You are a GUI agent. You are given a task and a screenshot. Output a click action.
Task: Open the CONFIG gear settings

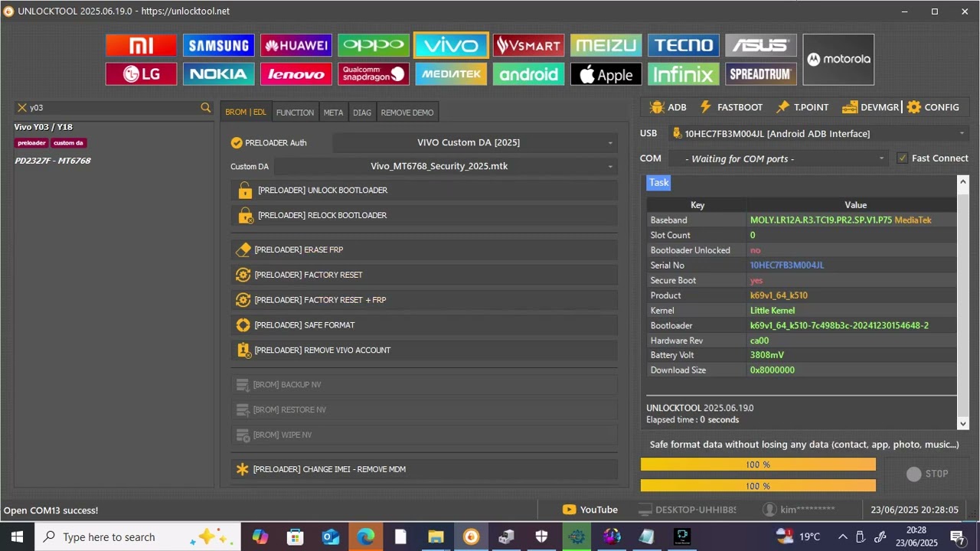[x=933, y=107]
